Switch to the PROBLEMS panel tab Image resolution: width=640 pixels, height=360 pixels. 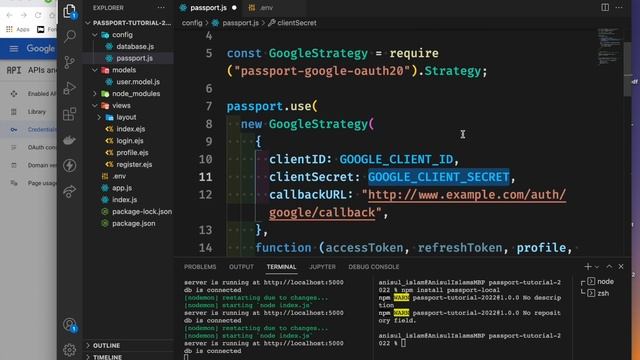click(x=200, y=267)
